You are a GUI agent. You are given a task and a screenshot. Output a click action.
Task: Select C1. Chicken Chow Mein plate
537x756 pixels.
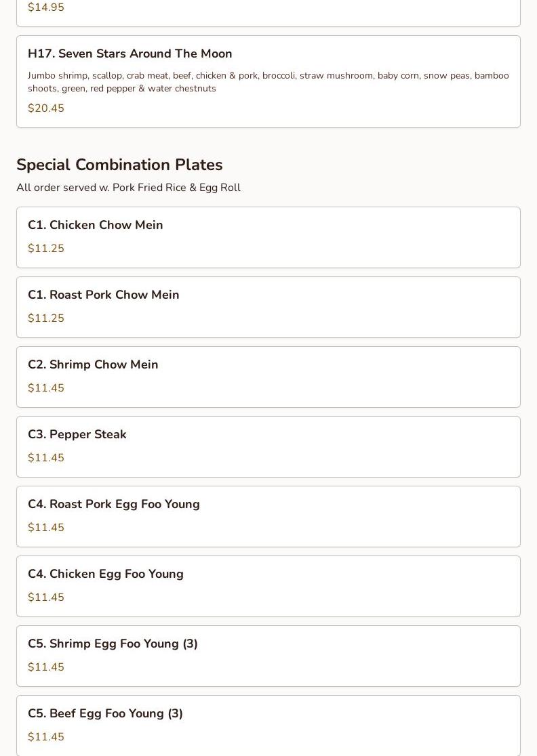(96, 225)
